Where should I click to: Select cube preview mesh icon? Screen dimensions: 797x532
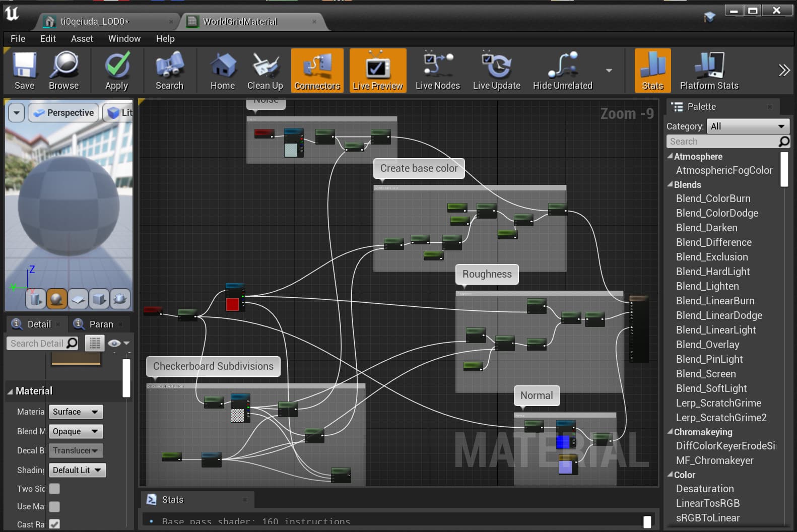point(99,299)
